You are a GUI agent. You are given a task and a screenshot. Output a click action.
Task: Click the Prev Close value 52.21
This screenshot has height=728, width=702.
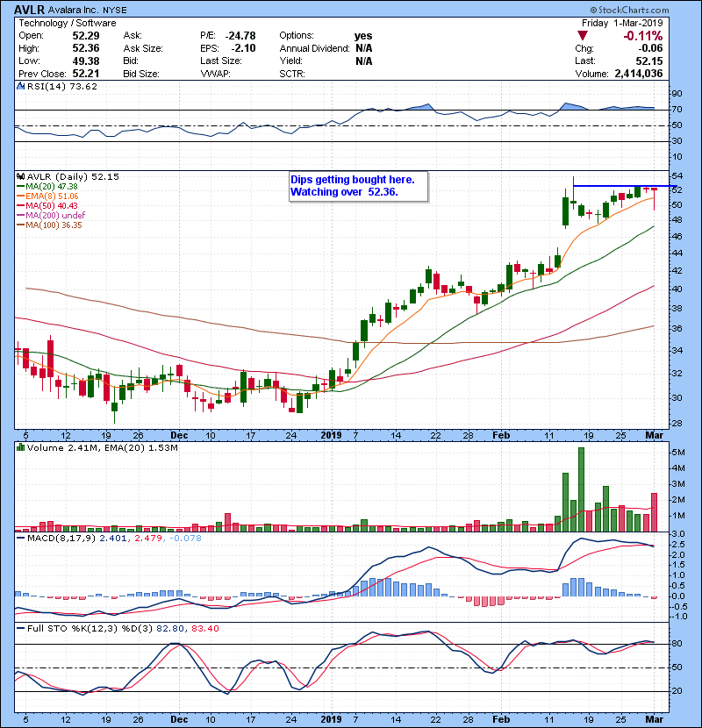85,74
